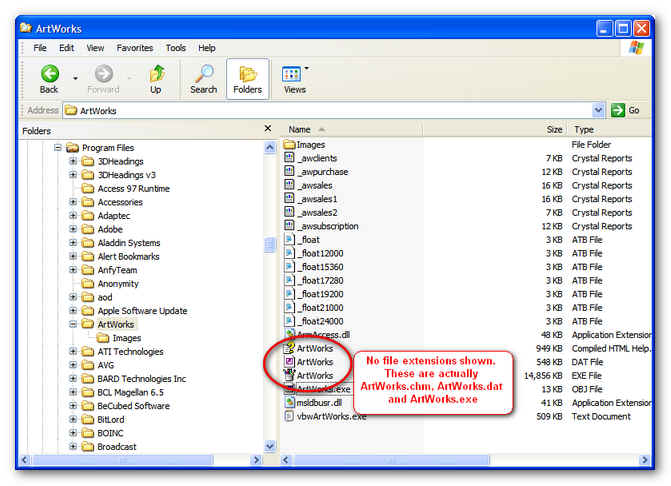The height and width of the screenshot is (486, 671).
Task: Click the 14,856 KB size cell
Action: pos(543,376)
